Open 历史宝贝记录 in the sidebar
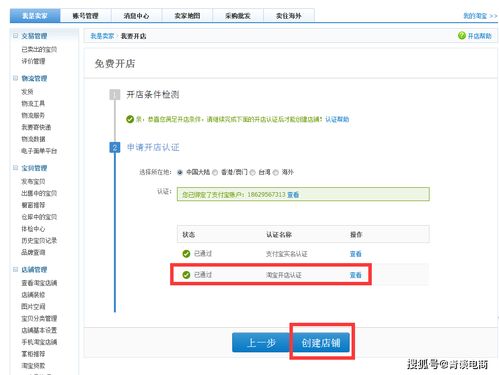The width and height of the screenshot is (499, 375). pos(39,240)
